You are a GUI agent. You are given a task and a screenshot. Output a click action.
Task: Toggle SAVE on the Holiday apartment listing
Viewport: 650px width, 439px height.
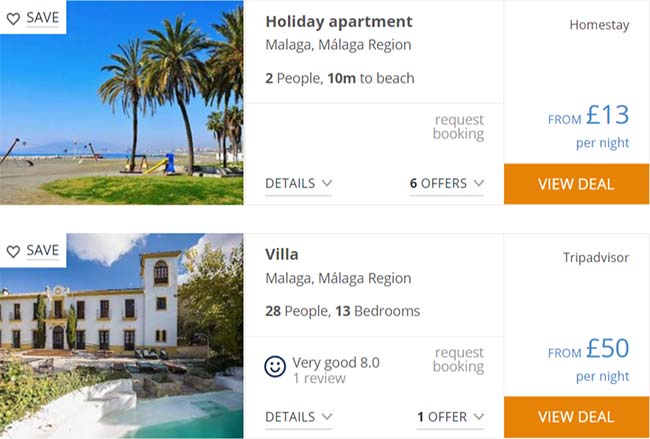33,17
